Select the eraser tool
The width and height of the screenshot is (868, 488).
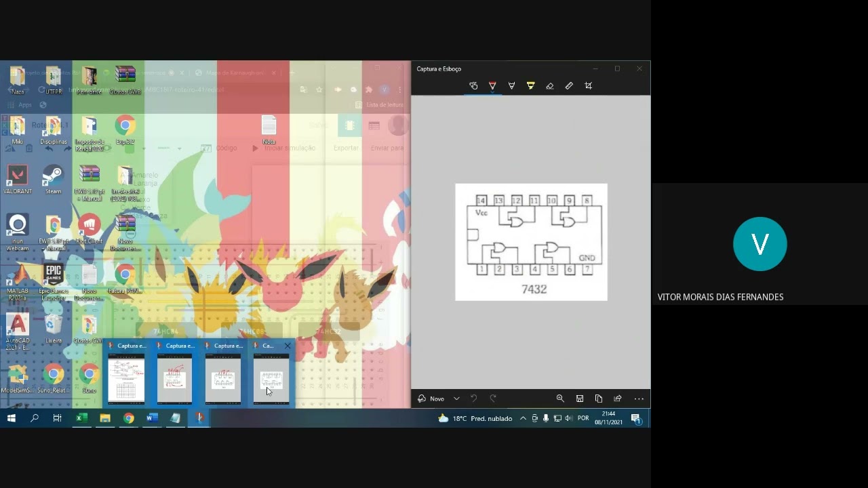point(550,86)
